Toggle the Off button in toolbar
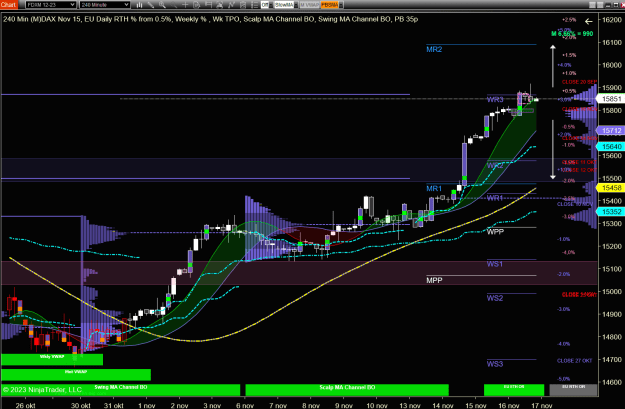Viewport: 625px width, 409px height. (265, 5)
